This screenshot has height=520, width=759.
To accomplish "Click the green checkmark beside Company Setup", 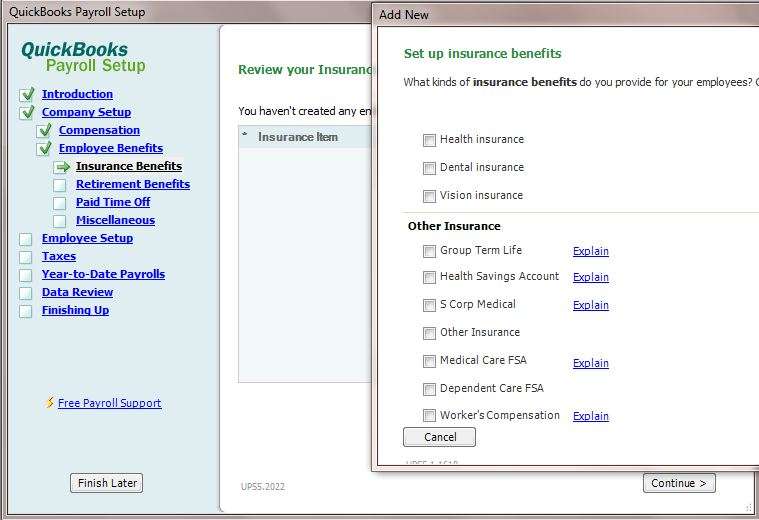I will pyautogui.click(x=28, y=112).
